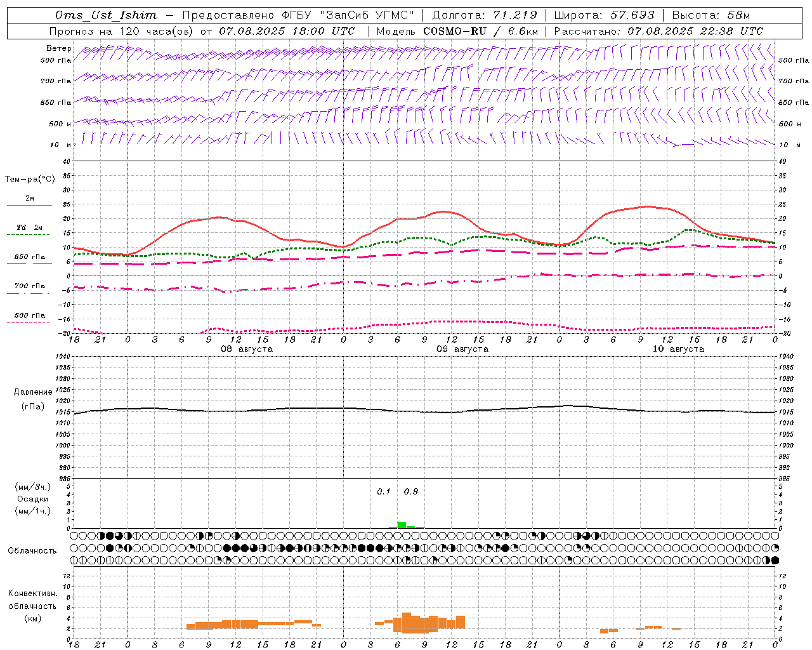Image resolution: width=812 pixels, height=650 pixels.
Task: Select the (мм/3ч.) unit label
Action: click(33, 487)
